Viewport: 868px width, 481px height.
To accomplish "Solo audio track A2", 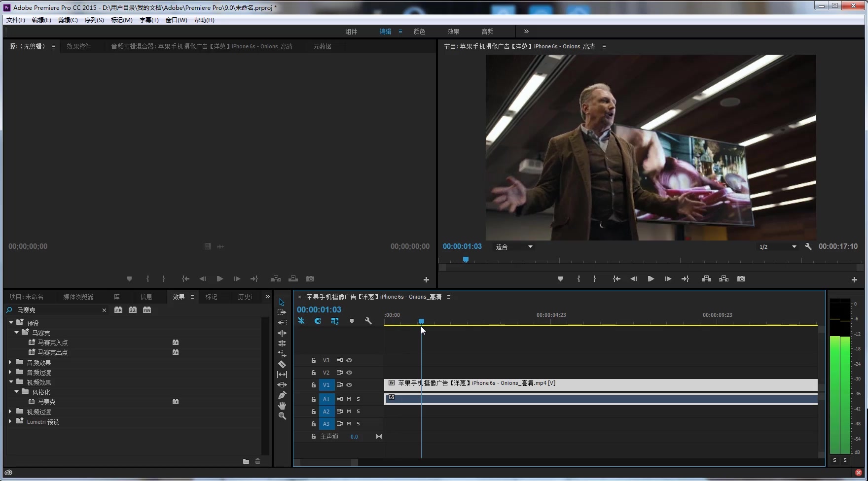I will point(358,412).
